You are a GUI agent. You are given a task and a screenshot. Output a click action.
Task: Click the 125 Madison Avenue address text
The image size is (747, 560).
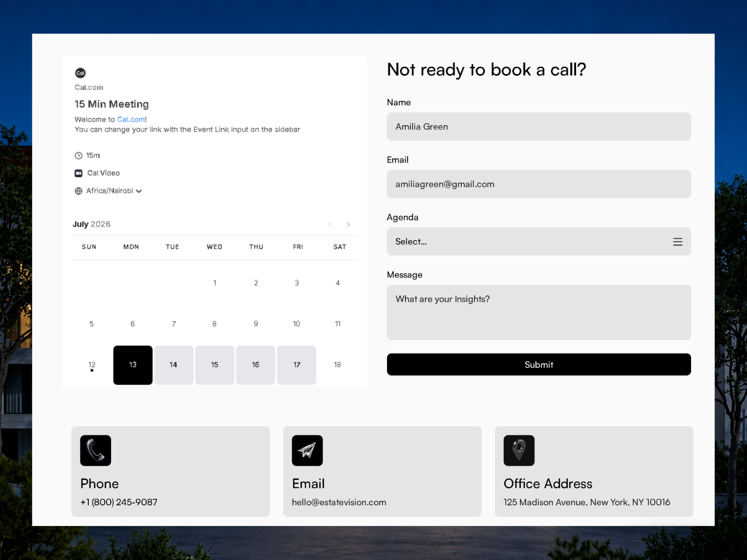point(587,502)
